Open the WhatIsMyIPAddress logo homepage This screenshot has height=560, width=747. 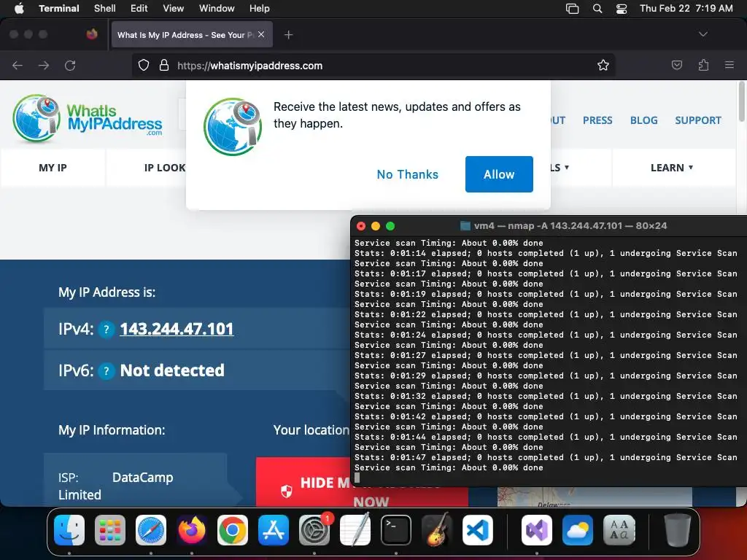tap(88, 119)
